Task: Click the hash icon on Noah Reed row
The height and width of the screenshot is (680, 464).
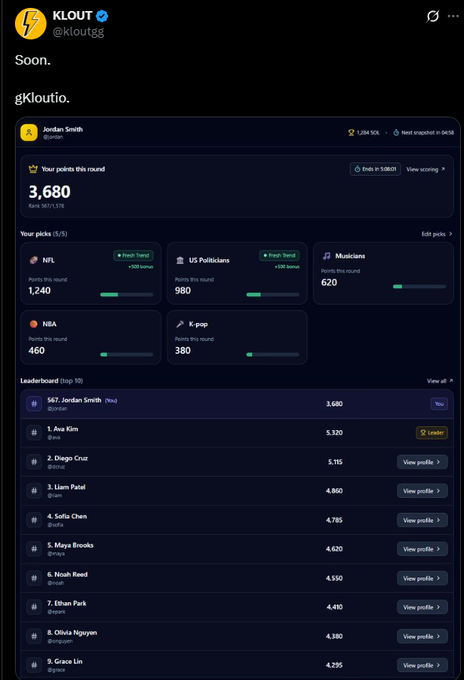Action: click(34, 578)
